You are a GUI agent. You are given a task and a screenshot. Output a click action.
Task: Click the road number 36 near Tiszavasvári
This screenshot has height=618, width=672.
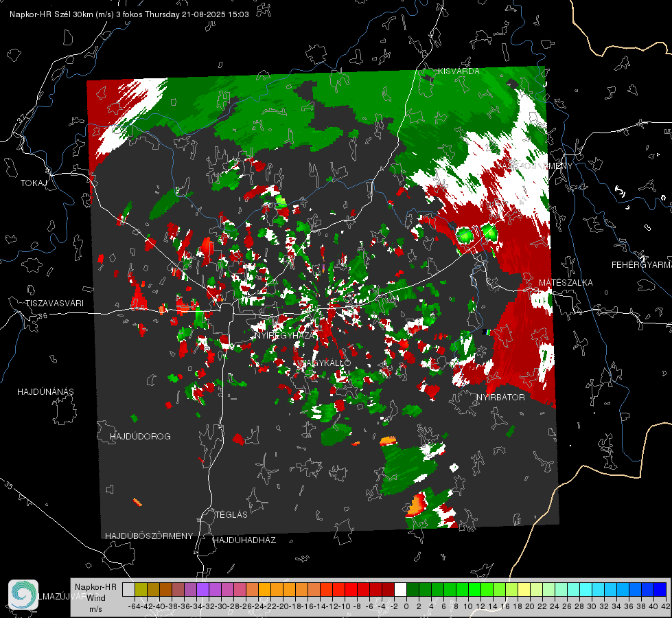[43, 315]
